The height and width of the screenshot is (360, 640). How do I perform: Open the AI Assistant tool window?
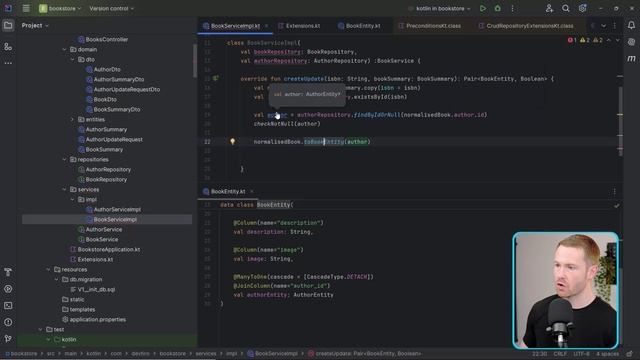[x=631, y=42]
